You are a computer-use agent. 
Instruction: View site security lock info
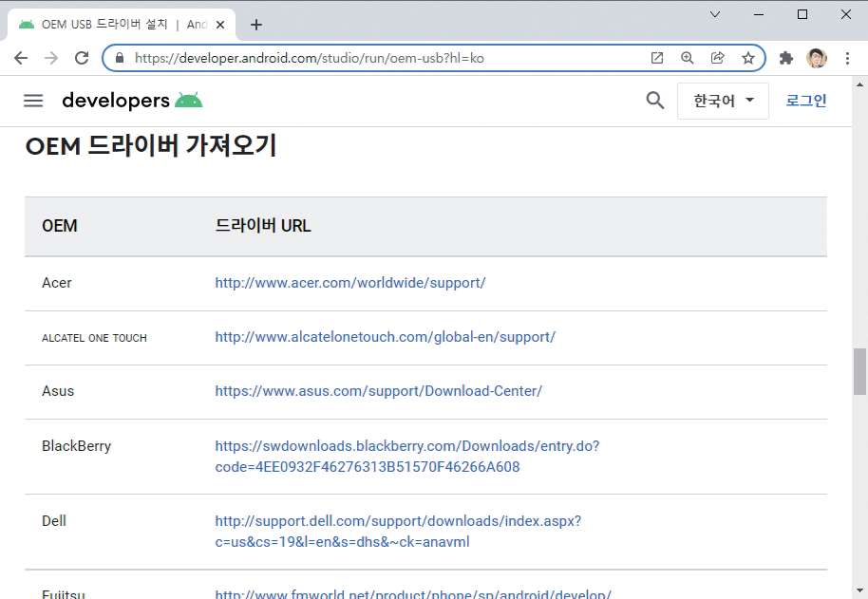120,58
